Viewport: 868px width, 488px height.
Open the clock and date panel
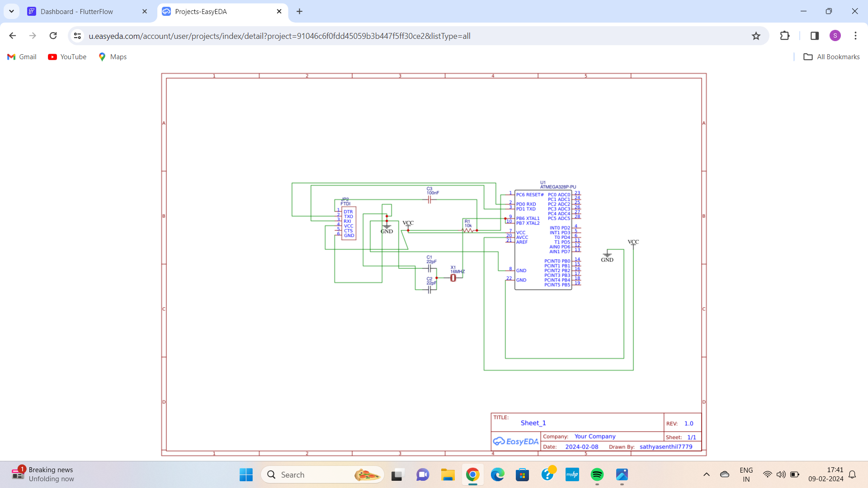pyautogui.click(x=826, y=474)
